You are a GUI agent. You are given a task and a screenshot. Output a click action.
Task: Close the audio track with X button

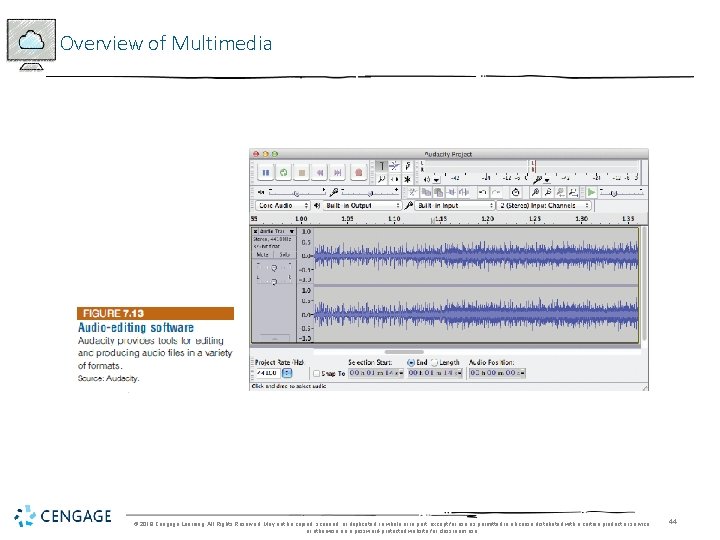(255, 231)
